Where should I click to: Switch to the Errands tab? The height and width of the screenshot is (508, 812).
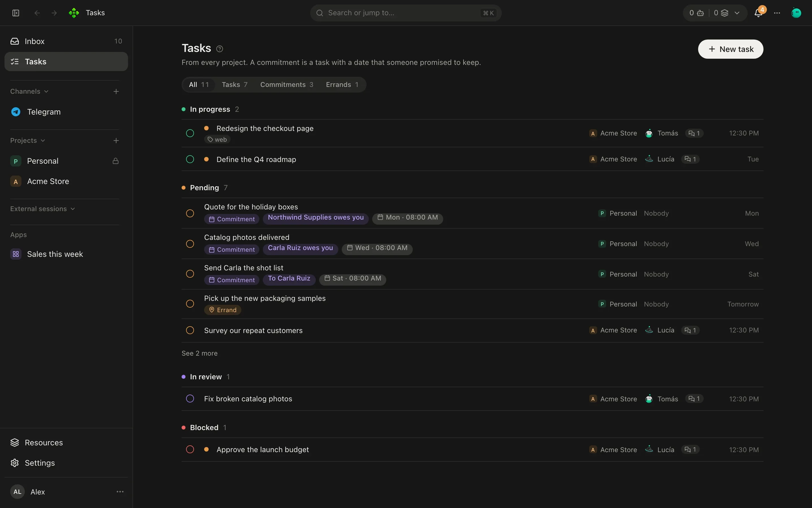pyautogui.click(x=342, y=85)
